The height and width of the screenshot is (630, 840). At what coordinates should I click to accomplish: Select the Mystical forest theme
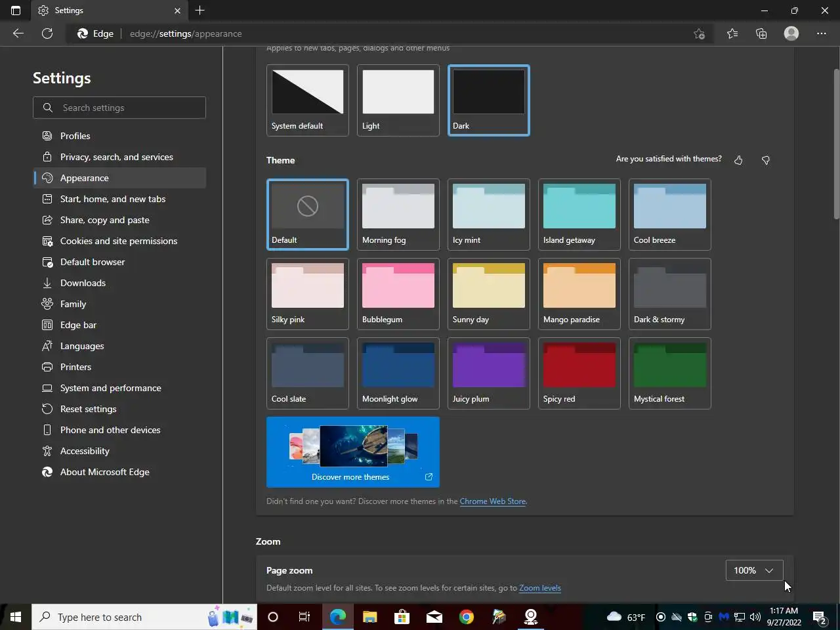click(x=669, y=373)
